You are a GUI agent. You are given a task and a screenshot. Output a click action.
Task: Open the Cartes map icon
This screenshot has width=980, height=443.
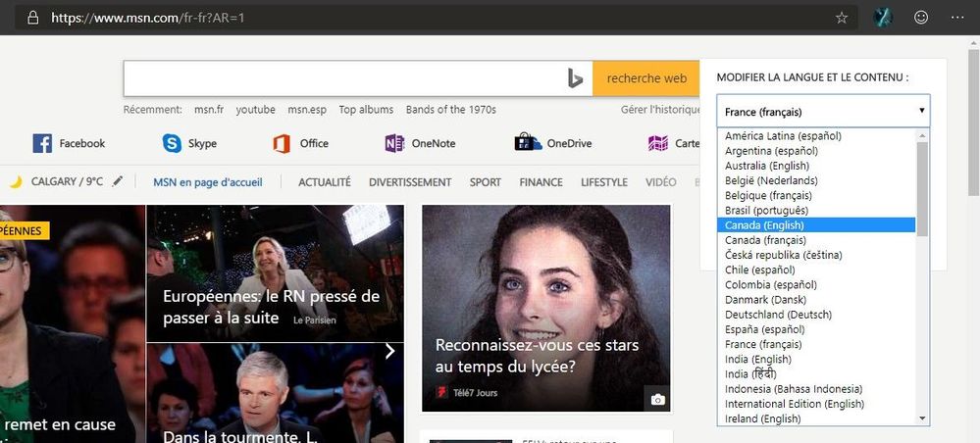pyautogui.click(x=658, y=144)
